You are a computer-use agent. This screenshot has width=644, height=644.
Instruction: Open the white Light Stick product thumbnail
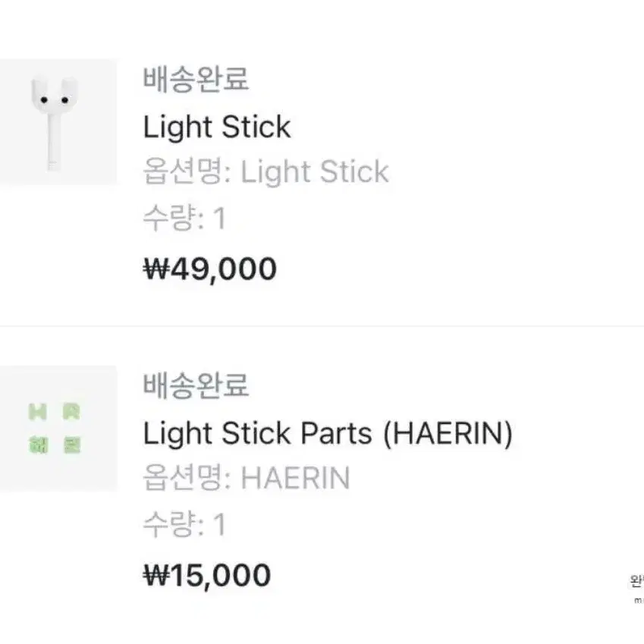[58, 121]
